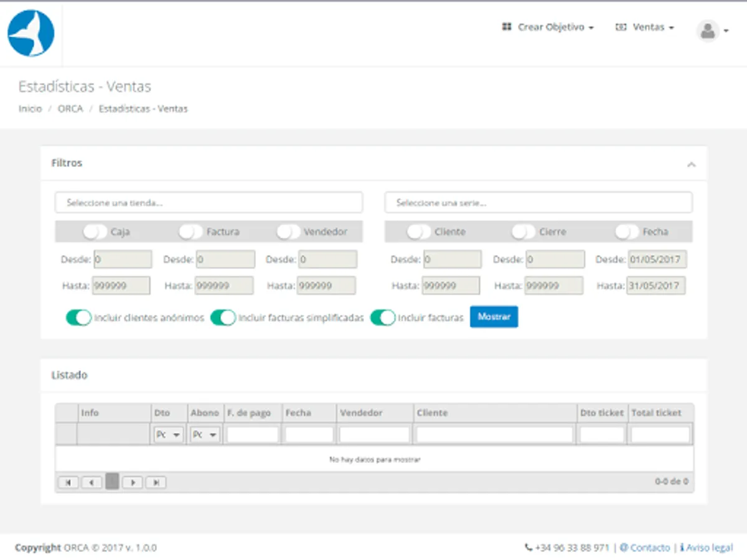
Task: Sort by the Info column header
Action: pos(114,413)
